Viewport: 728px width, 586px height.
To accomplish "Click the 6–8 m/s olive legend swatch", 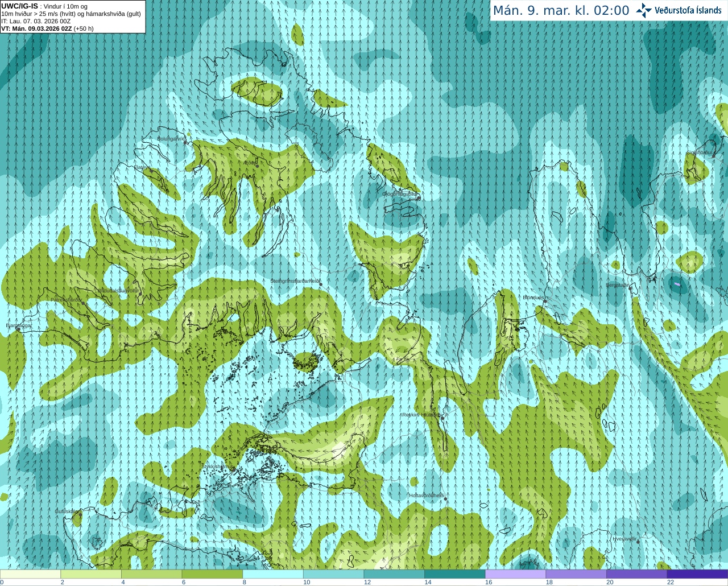I will [x=212, y=574].
